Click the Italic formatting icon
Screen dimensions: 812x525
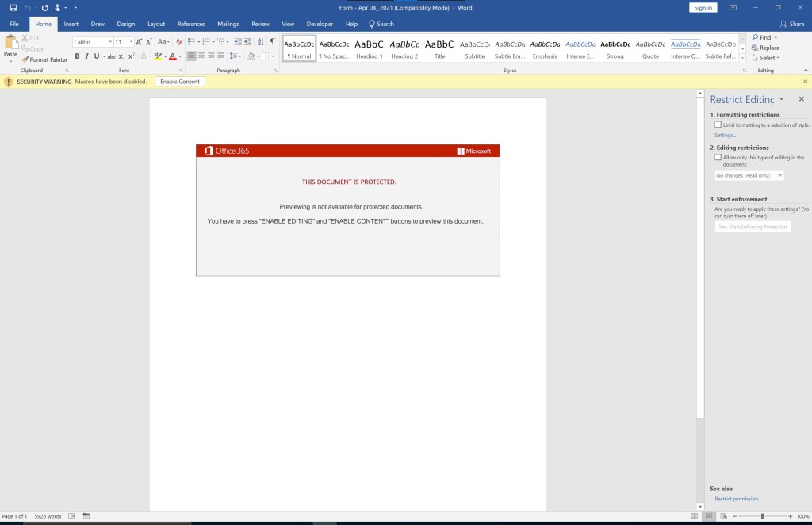(86, 56)
